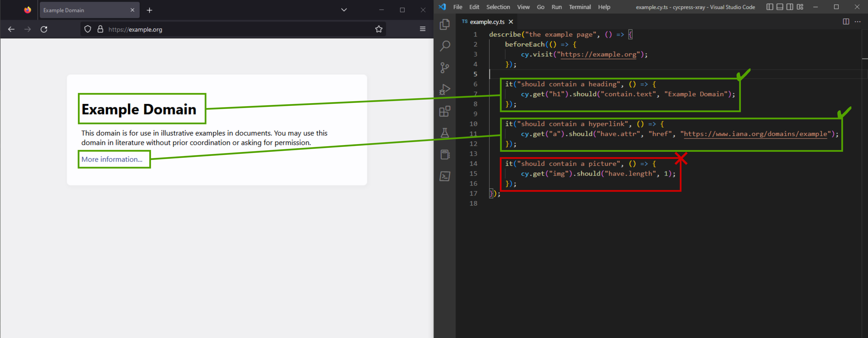Viewport: 868px width, 338px height.
Task: Open the Customize Layout options
Action: (800, 7)
